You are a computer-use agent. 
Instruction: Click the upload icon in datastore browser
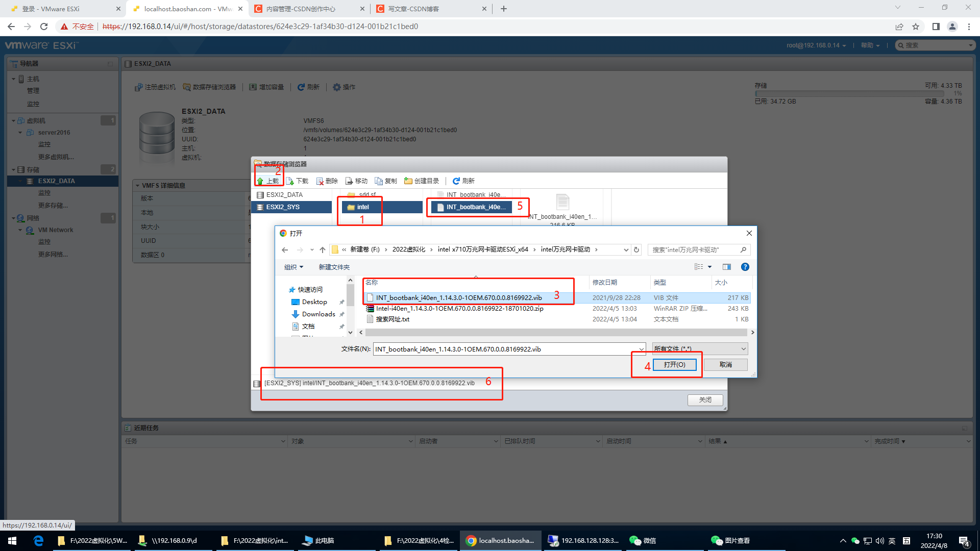(x=260, y=181)
